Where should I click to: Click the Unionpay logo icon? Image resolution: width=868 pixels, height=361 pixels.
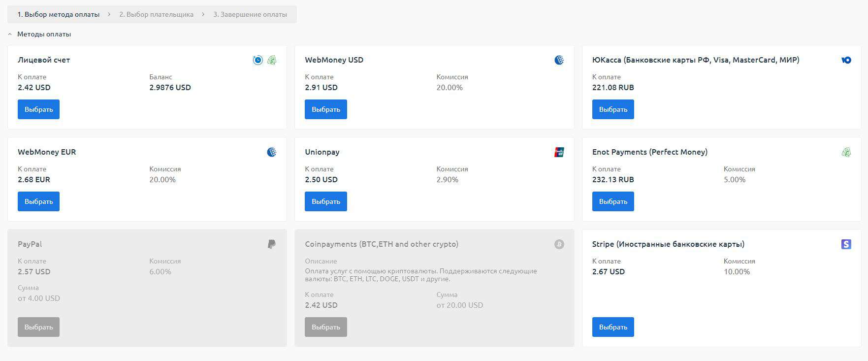click(559, 152)
